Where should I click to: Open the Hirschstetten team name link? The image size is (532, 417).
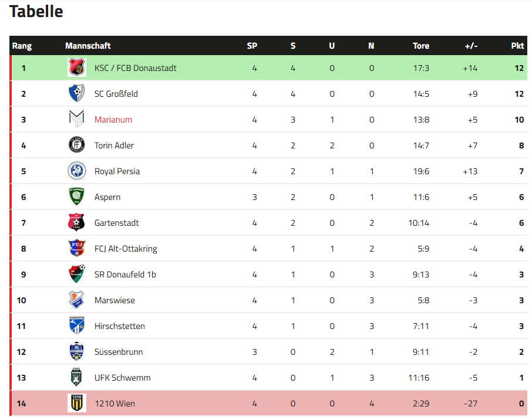point(120,326)
